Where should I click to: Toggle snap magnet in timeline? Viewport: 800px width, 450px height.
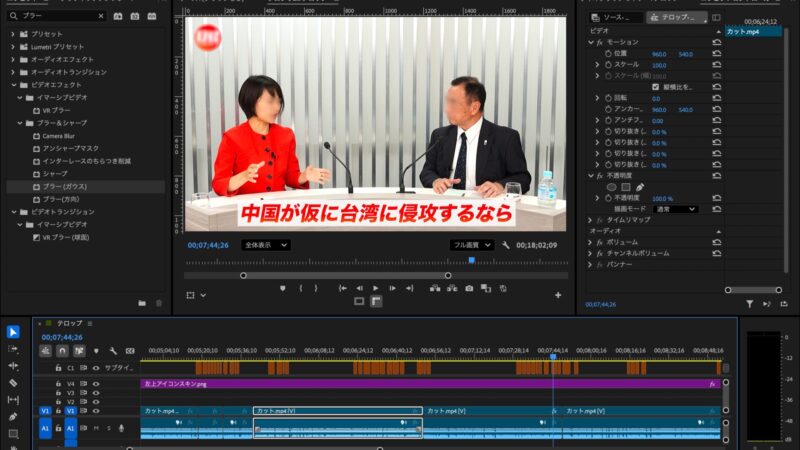[x=62, y=351]
